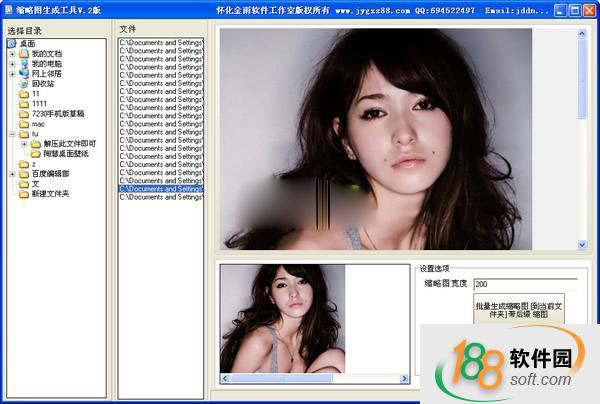Click the 缩略图宽度 input field
Screen dimensions: 600x404
click(524, 284)
